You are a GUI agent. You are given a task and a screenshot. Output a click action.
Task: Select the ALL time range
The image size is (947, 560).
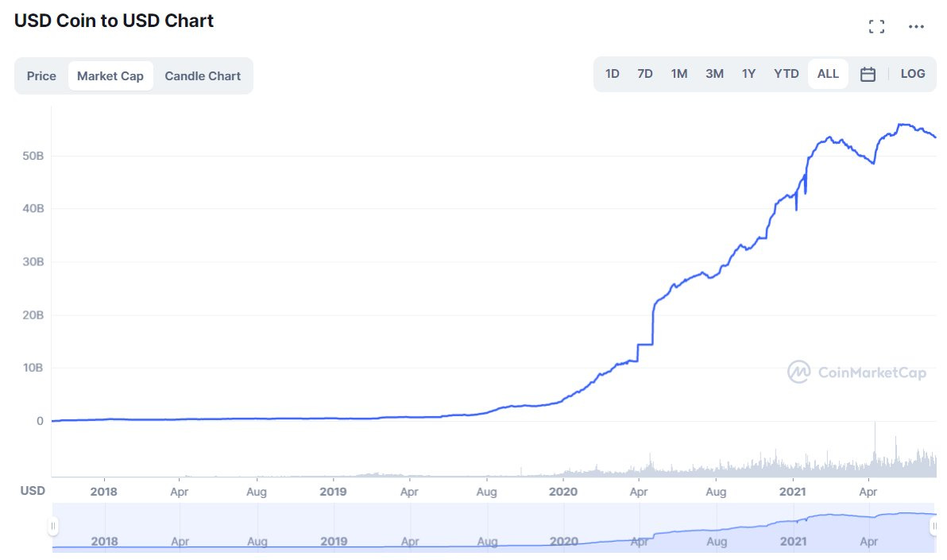pyautogui.click(x=828, y=74)
